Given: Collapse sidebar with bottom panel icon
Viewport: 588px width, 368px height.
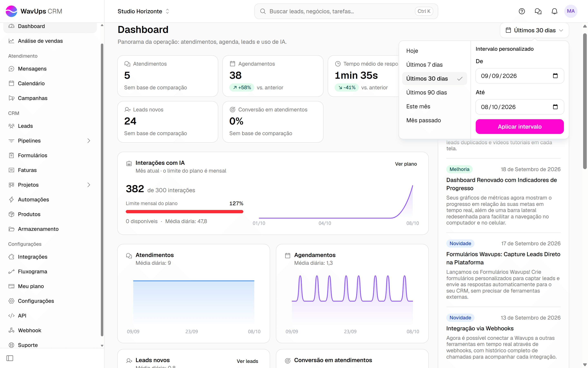Looking at the screenshot, I should pos(10,358).
